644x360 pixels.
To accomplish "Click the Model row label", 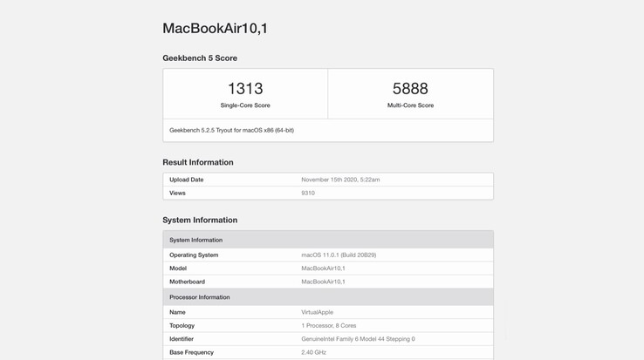I will coord(178,268).
